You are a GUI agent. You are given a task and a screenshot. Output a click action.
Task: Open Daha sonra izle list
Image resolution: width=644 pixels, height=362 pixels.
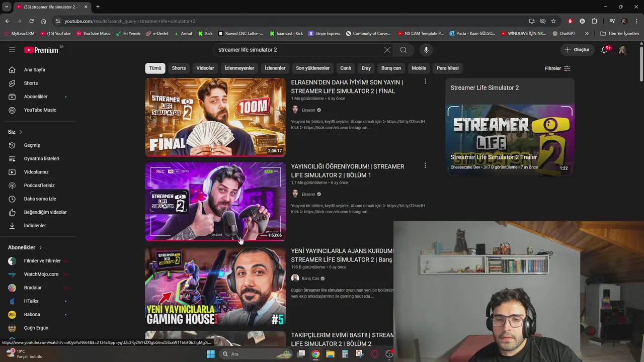coord(40,199)
